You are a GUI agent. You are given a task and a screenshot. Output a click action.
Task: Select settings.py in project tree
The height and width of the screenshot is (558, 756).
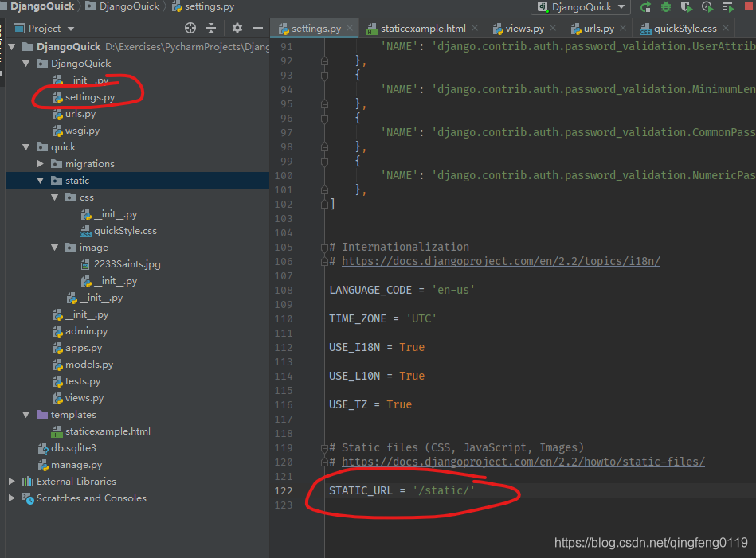pyautogui.click(x=90, y=97)
